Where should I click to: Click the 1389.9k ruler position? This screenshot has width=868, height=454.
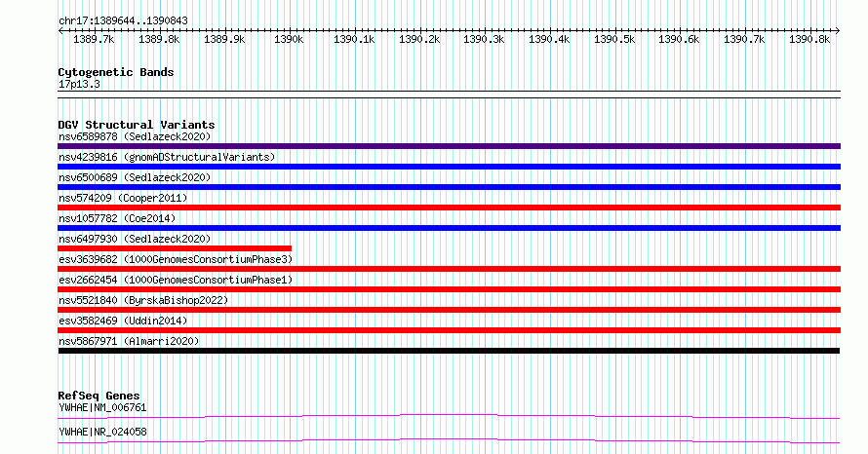[x=224, y=39]
